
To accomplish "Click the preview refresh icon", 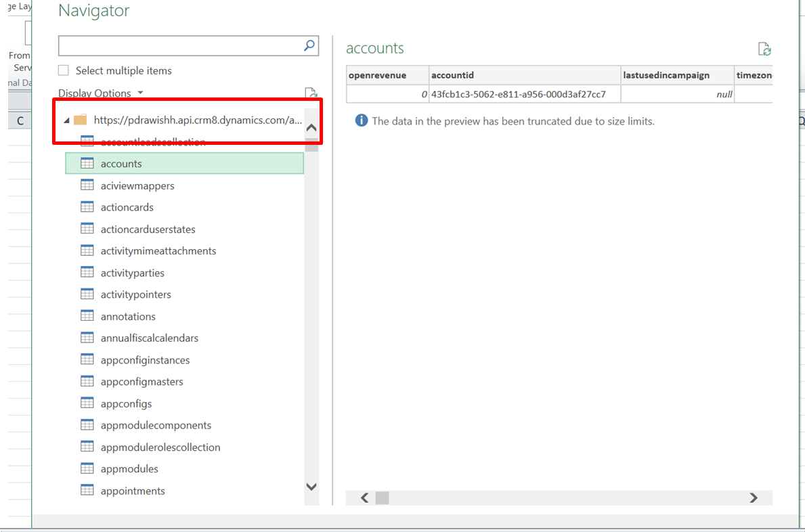I will click(764, 49).
